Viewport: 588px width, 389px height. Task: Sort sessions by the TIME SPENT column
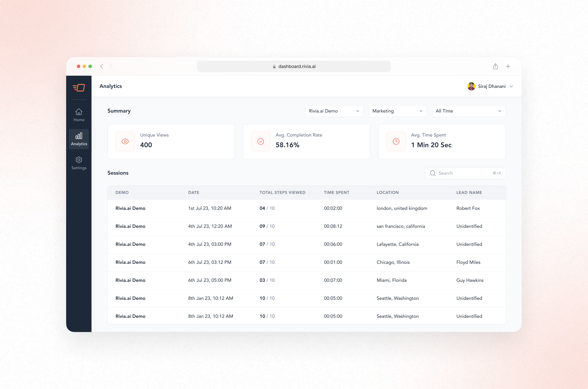pos(336,192)
